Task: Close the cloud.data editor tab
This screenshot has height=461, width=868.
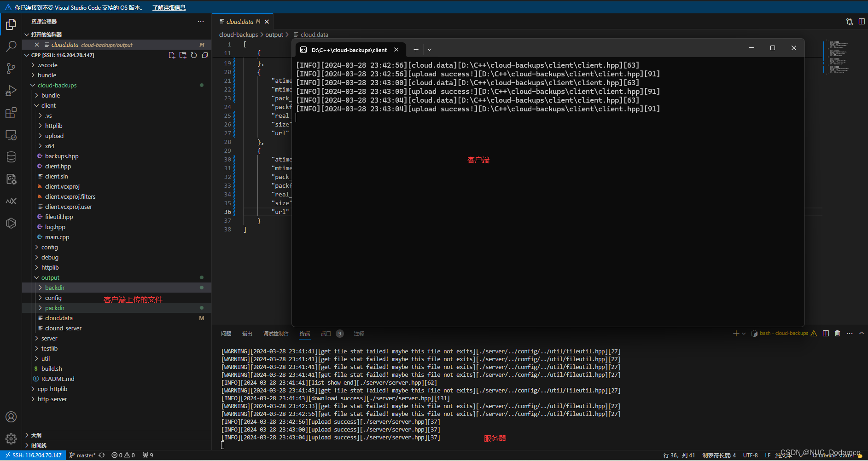Action: click(x=267, y=22)
